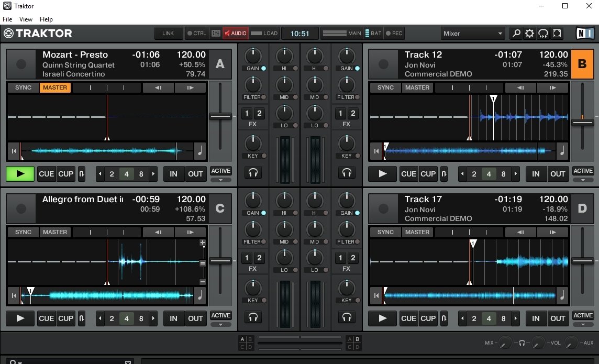Open the Mixer layout dropdown
This screenshot has width=599, height=364.
471,33
